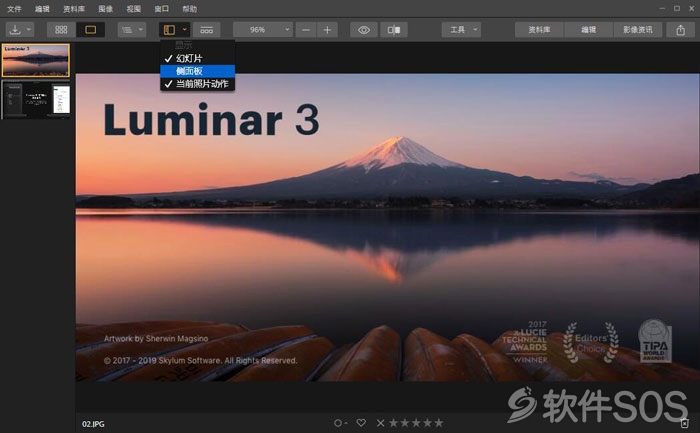700x433 pixels.
Task: Switch to gallery grid view
Action: [61, 30]
